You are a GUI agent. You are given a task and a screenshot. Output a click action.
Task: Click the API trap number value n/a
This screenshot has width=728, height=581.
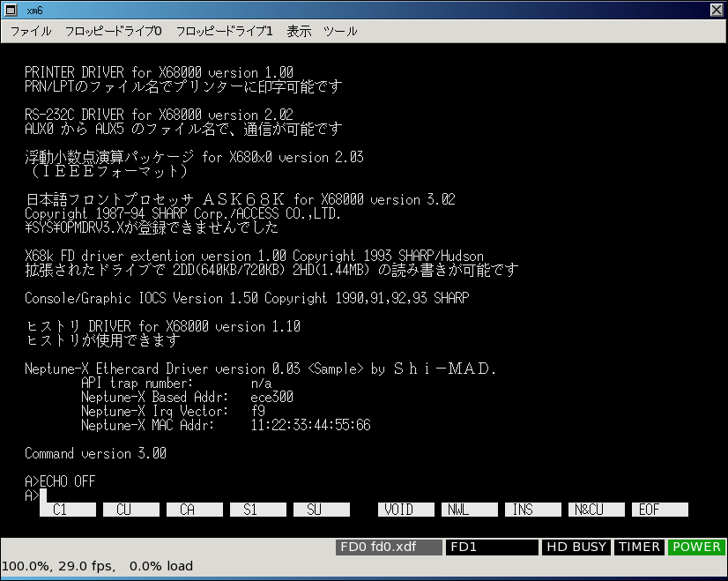click(x=261, y=384)
